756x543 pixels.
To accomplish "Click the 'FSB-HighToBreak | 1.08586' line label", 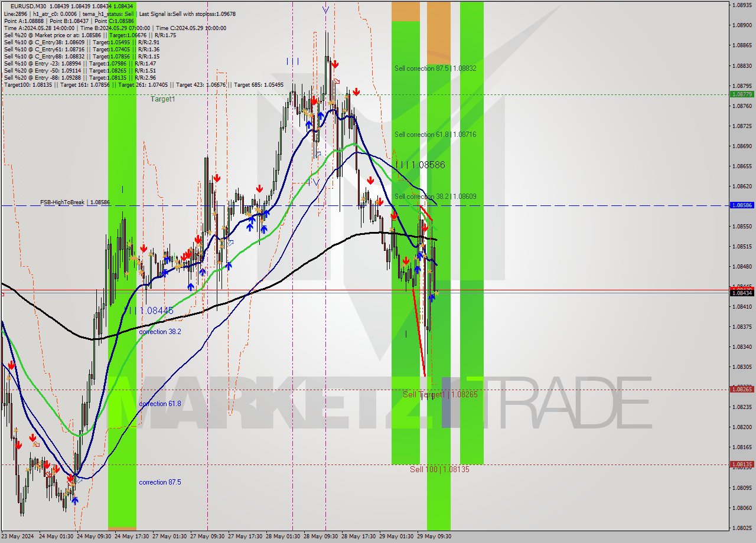I will [x=75, y=202].
